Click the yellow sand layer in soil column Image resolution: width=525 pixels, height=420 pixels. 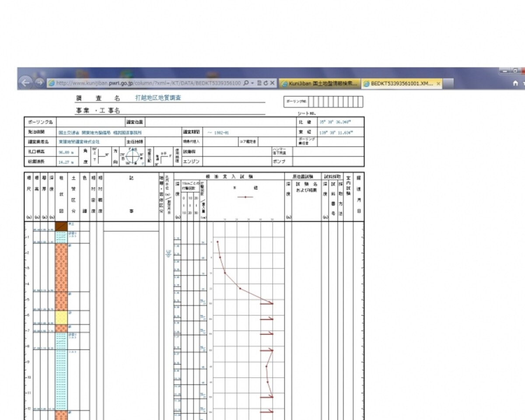61,317
